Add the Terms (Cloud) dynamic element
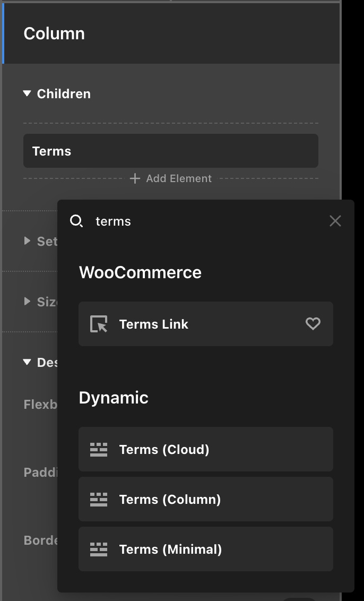364x601 pixels. coord(205,449)
